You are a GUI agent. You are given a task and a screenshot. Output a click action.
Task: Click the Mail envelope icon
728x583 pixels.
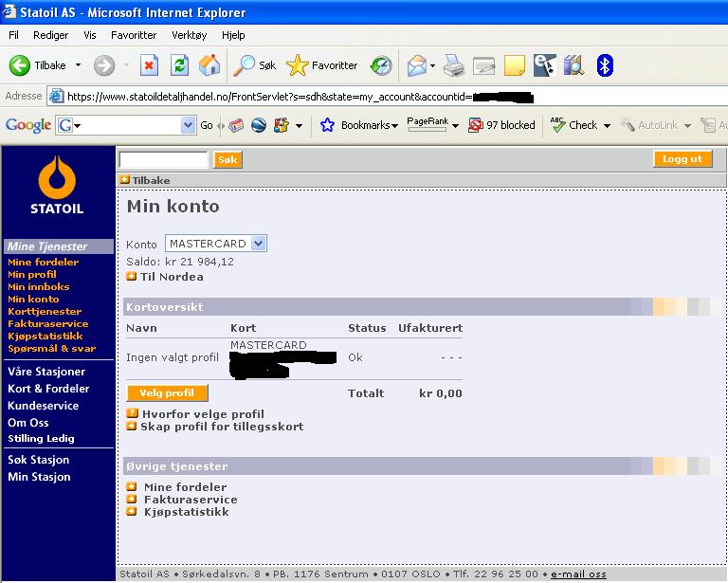pyautogui.click(x=417, y=65)
